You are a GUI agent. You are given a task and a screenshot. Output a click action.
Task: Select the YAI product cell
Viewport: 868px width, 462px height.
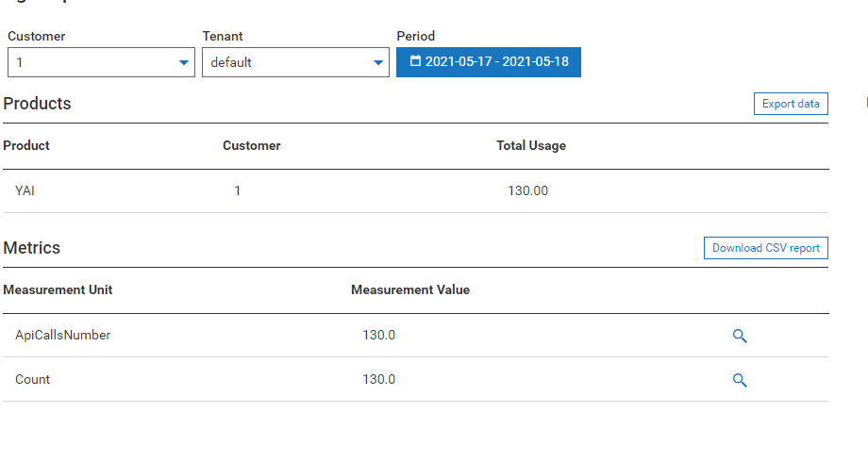click(x=25, y=190)
